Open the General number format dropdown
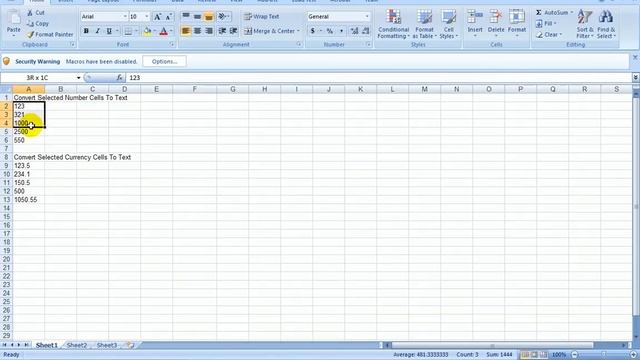This screenshot has width=640, height=360. point(367,17)
